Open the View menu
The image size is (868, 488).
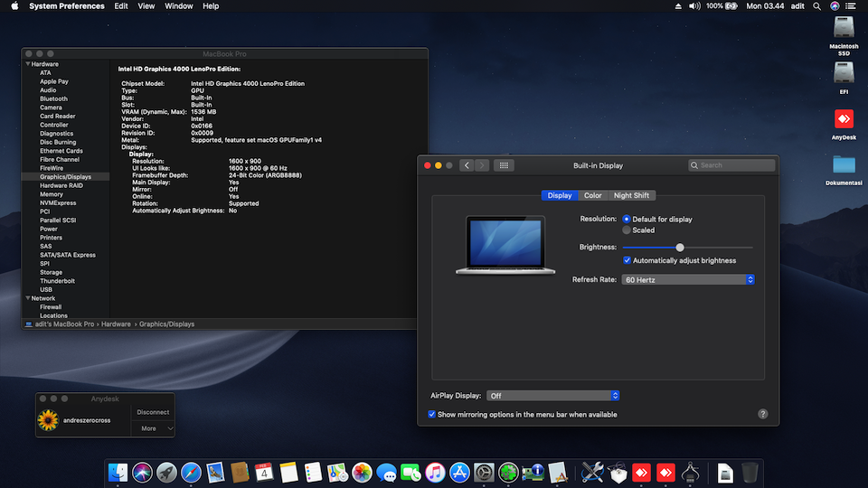point(146,6)
